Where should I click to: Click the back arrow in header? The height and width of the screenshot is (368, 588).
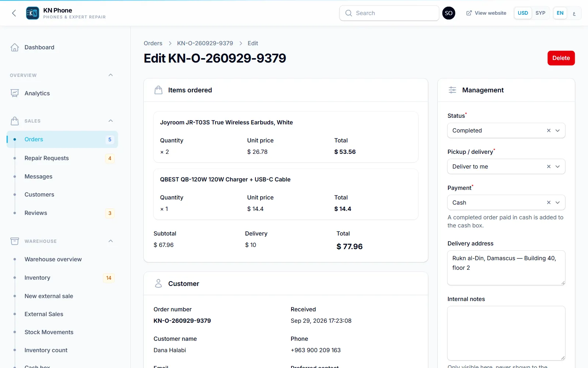[14, 13]
